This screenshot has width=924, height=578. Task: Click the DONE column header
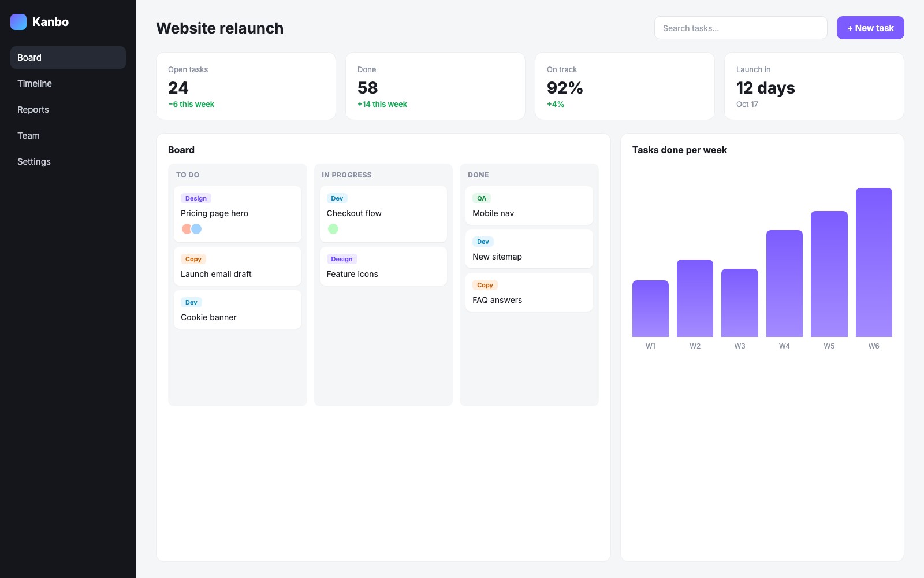click(x=478, y=175)
